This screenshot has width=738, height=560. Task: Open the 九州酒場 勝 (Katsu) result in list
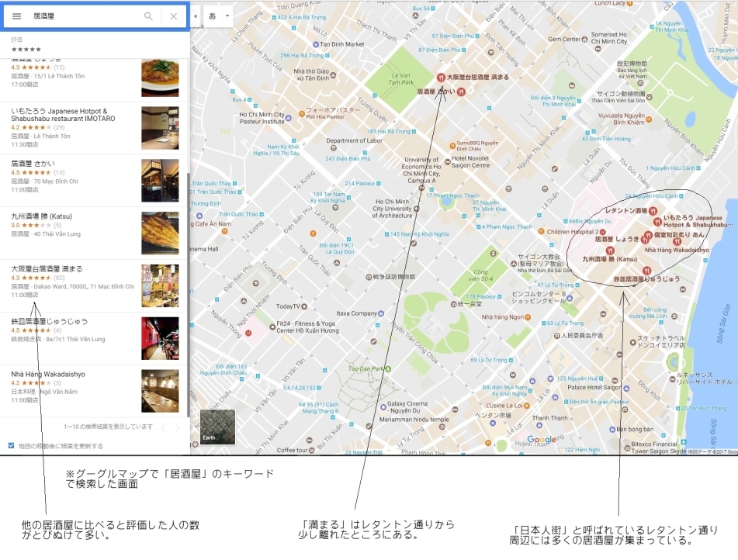[x=41, y=216]
